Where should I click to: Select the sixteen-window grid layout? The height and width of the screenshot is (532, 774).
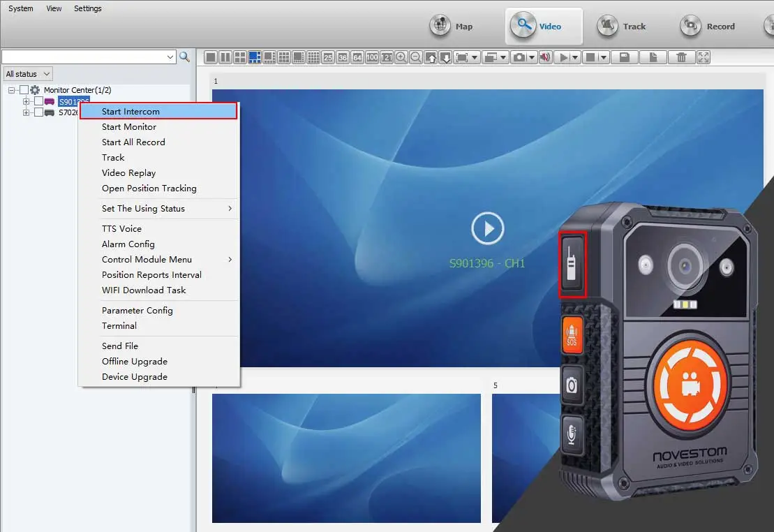[x=313, y=57]
